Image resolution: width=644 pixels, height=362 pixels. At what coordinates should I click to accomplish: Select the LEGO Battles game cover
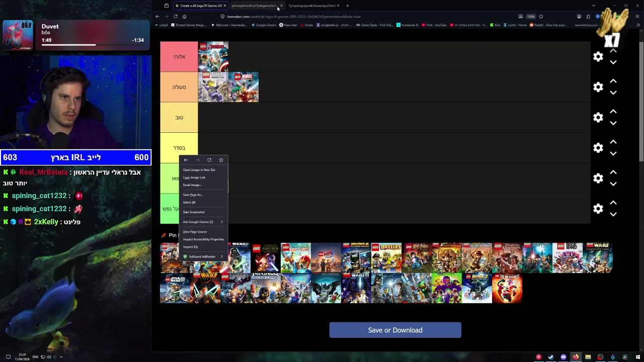point(386,258)
